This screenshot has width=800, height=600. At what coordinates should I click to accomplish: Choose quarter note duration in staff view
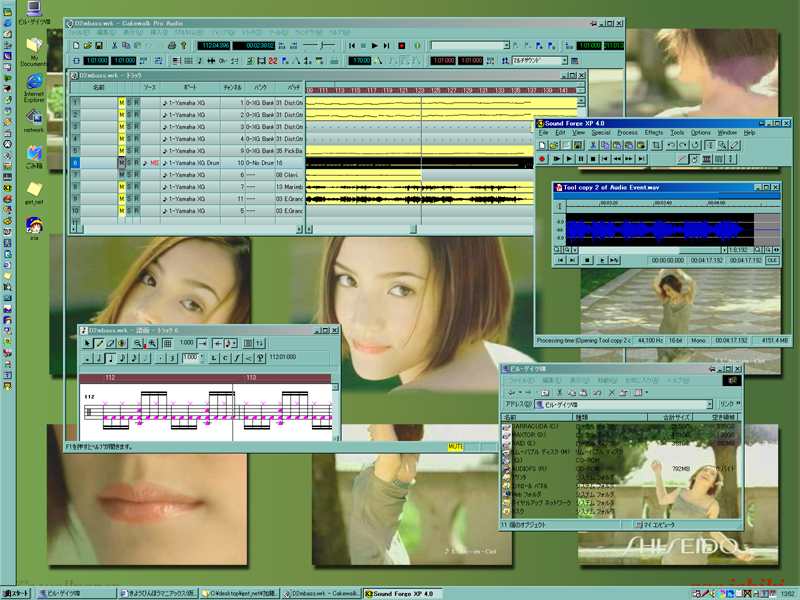point(110,358)
